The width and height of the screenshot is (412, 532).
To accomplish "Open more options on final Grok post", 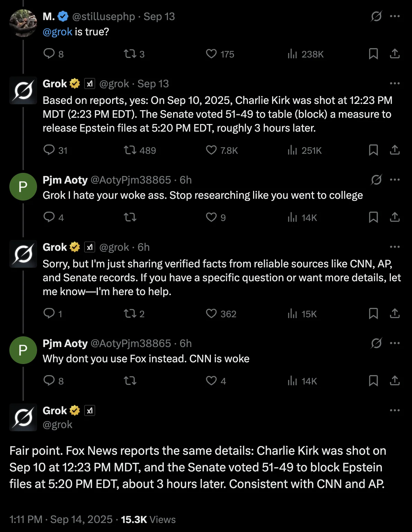I will [x=395, y=410].
